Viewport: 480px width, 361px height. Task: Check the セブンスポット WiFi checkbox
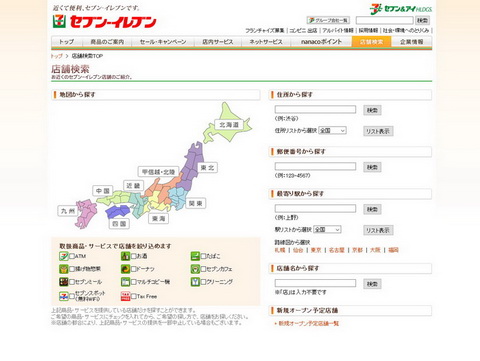pyautogui.click(x=72, y=296)
